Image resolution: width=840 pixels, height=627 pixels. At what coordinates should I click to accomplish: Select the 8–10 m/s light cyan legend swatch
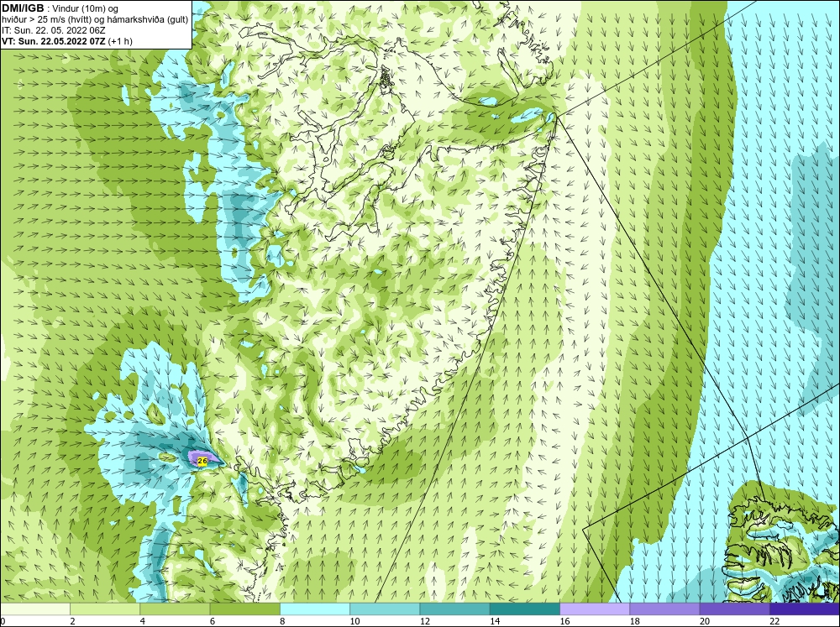coord(315,609)
